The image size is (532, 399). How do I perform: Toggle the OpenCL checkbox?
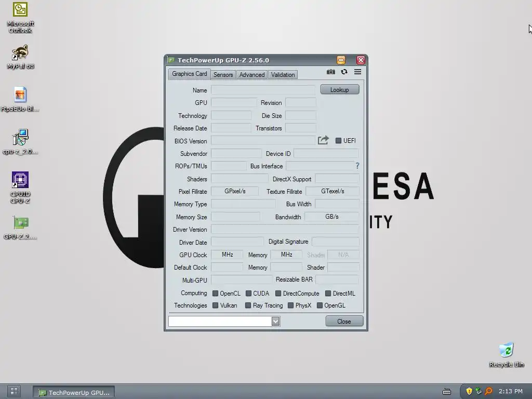[215, 293]
